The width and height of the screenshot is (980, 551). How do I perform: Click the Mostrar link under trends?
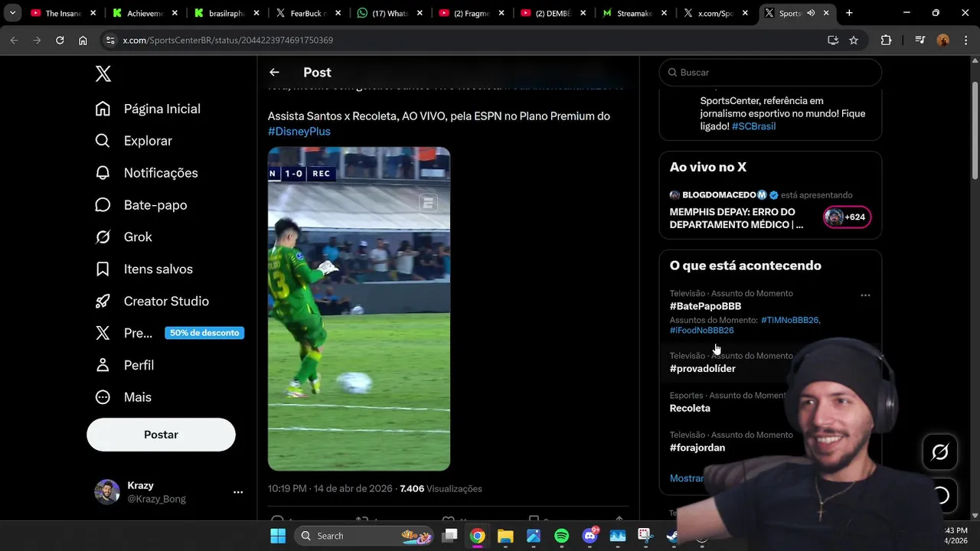[x=686, y=478]
